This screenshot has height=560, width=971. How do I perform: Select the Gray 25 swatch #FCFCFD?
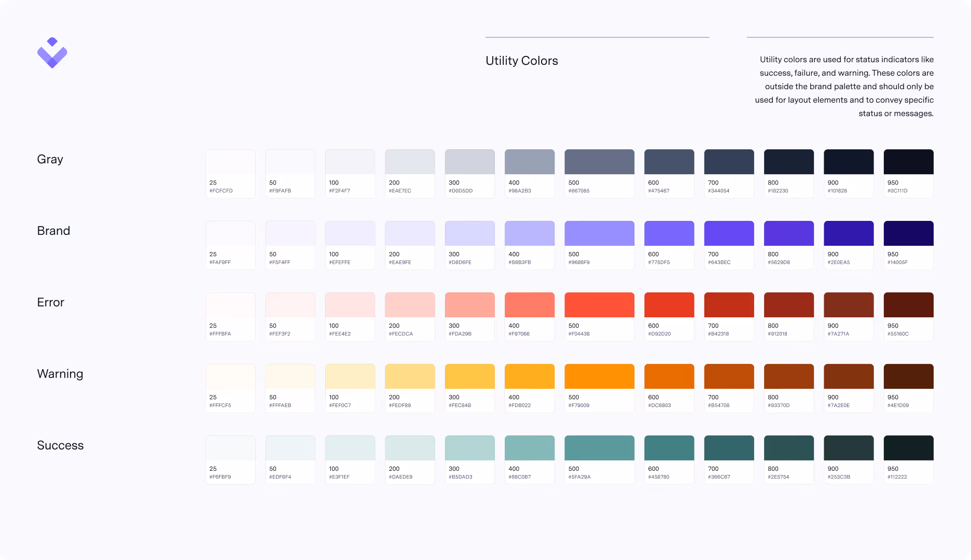pos(230,174)
